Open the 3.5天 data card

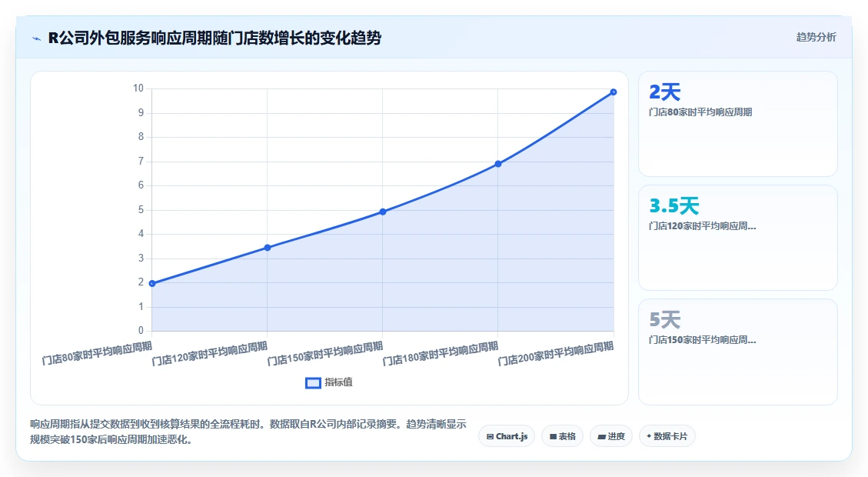coord(738,238)
